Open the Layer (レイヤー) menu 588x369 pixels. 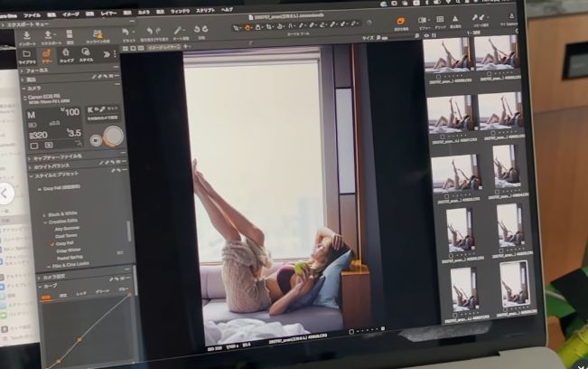(108, 14)
